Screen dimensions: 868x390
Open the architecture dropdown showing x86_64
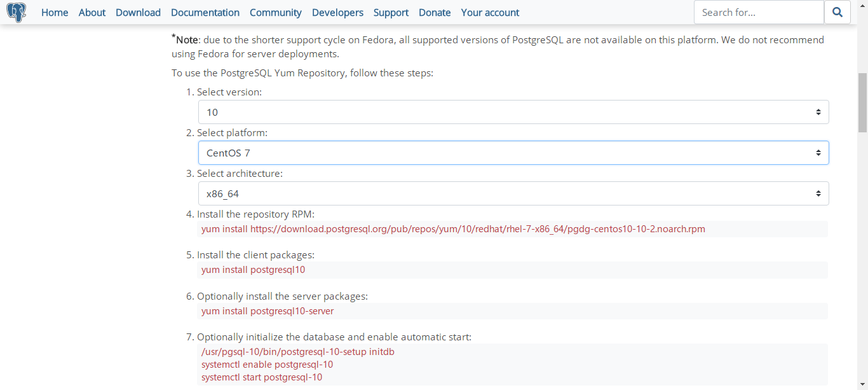[513, 193]
